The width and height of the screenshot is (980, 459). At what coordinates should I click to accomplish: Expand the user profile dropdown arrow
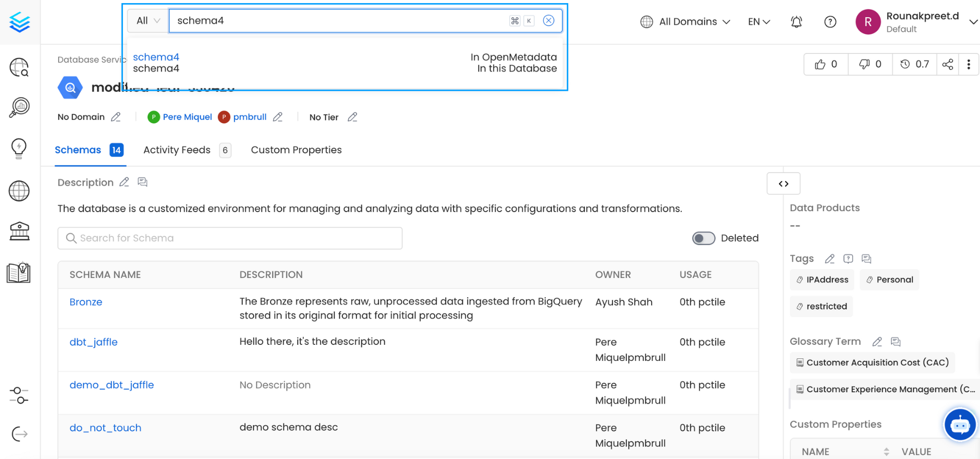point(973,22)
